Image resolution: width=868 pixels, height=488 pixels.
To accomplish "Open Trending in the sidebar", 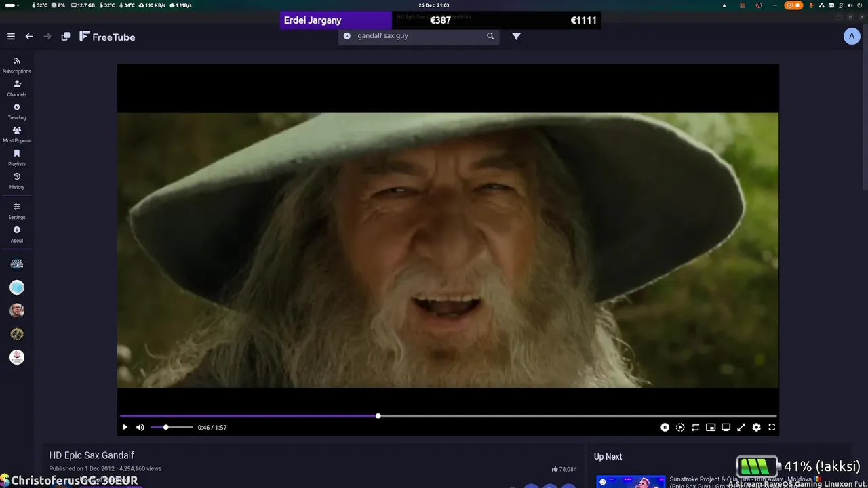I will click(17, 111).
